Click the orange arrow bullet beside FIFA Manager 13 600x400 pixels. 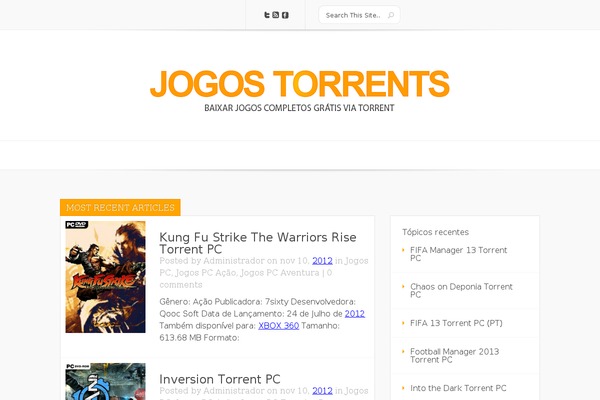pos(403,250)
